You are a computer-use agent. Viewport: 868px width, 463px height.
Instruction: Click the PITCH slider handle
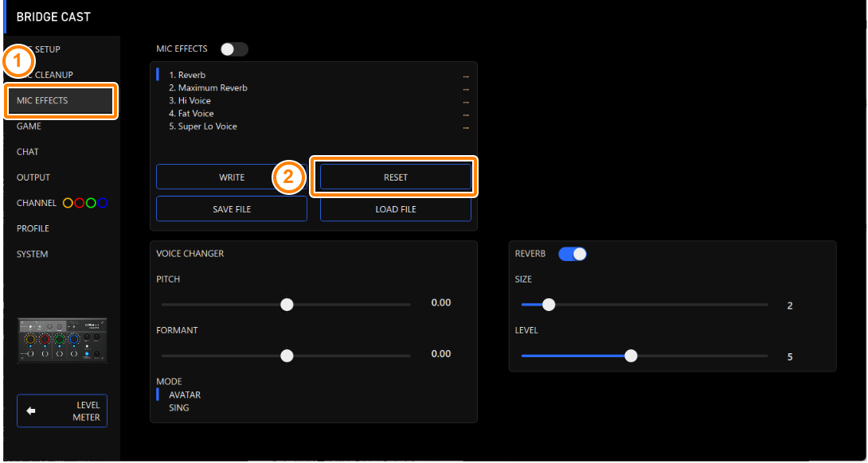coord(286,305)
